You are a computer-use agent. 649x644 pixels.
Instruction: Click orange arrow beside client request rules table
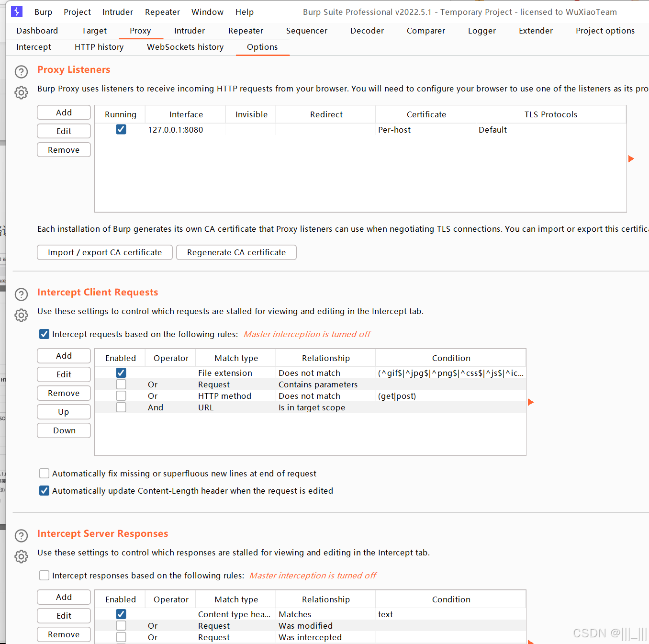pyautogui.click(x=530, y=402)
